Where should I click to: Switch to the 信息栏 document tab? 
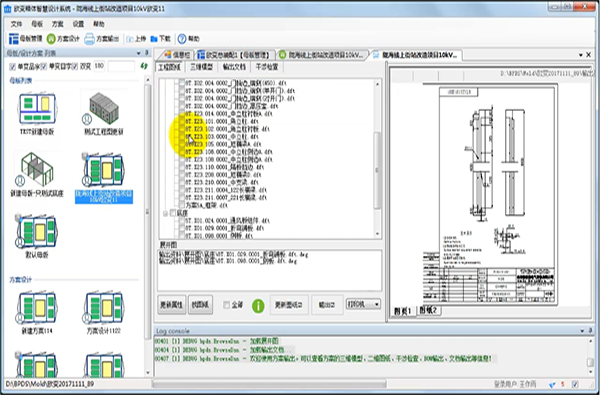tap(177, 55)
